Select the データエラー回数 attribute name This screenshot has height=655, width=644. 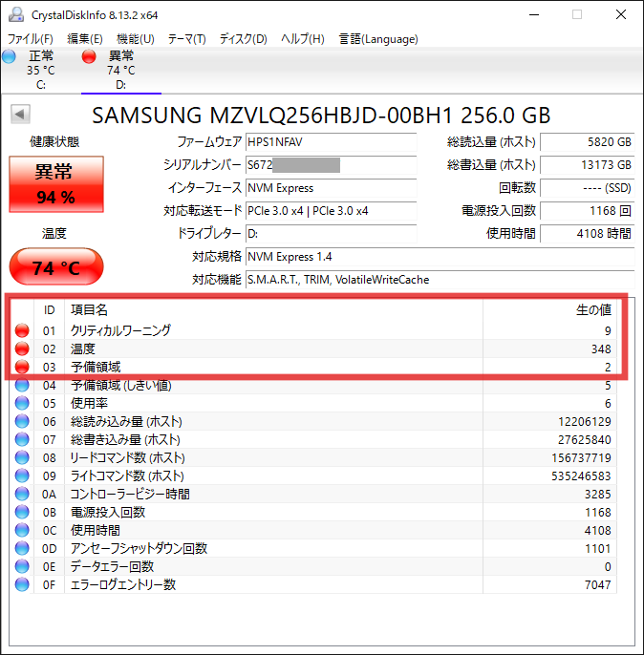tap(112, 567)
